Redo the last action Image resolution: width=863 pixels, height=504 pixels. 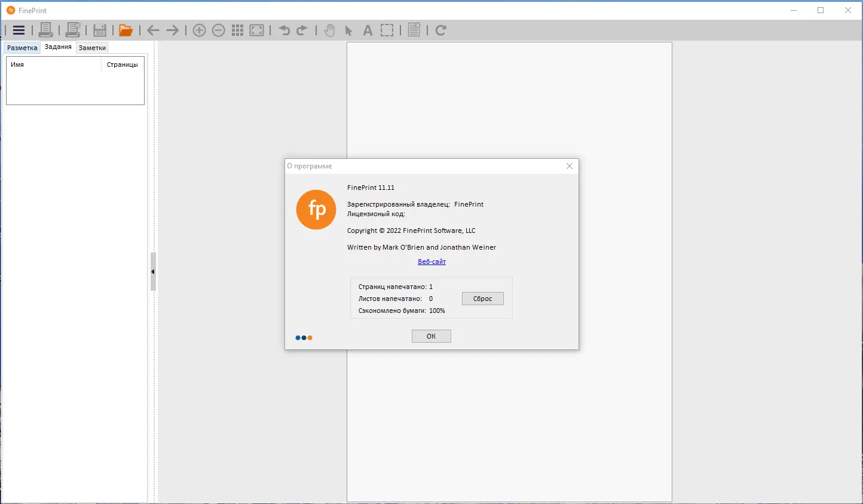tap(302, 30)
